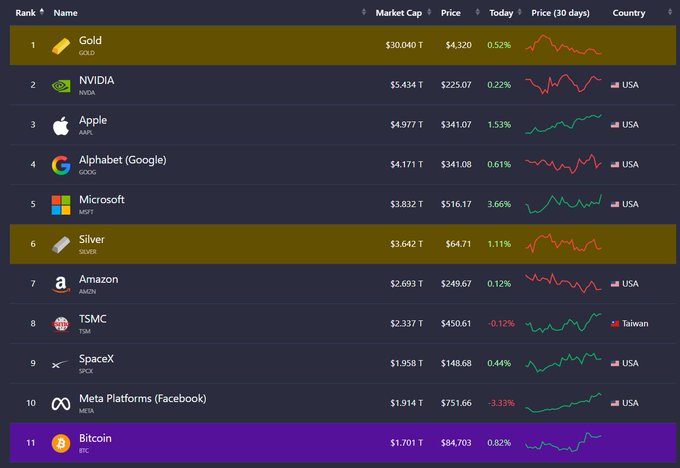
Task: Click Microsoft's 30-day price chart
Action: pyautogui.click(x=563, y=204)
